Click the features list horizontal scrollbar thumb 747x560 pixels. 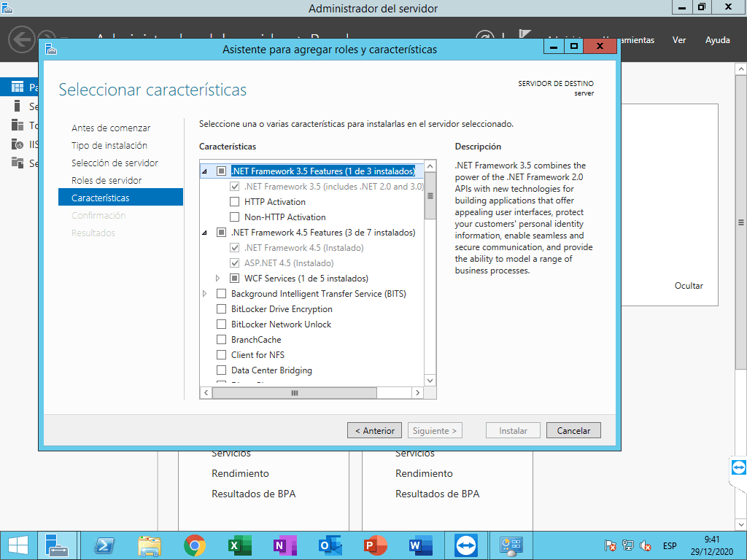(x=295, y=393)
